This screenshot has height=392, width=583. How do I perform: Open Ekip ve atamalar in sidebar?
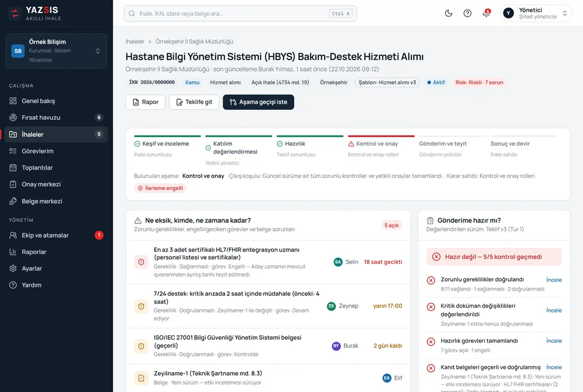(x=56, y=235)
